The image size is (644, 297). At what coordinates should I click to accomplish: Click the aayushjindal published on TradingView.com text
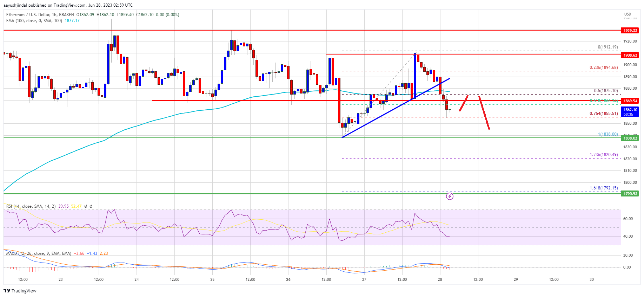68,5
